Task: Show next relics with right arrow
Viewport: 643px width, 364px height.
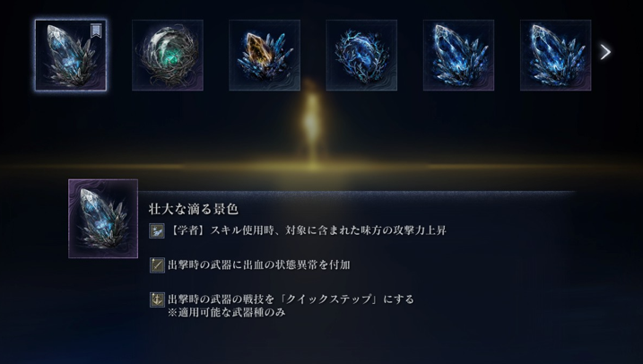Action: [605, 52]
